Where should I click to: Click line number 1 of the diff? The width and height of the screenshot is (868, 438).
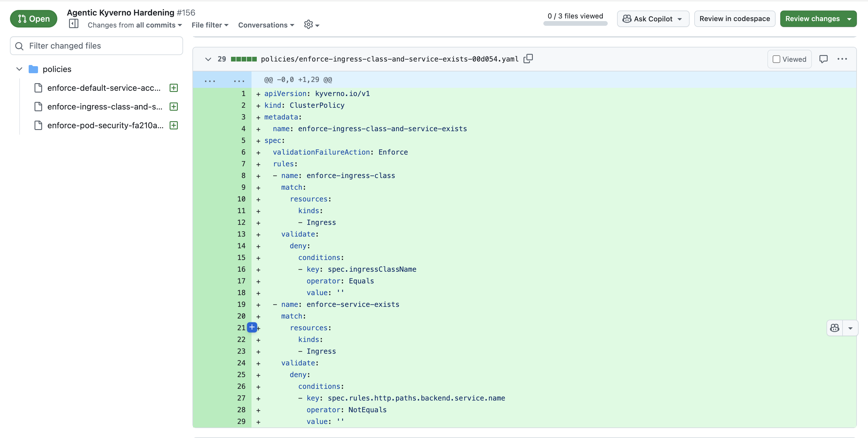click(243, 93)
